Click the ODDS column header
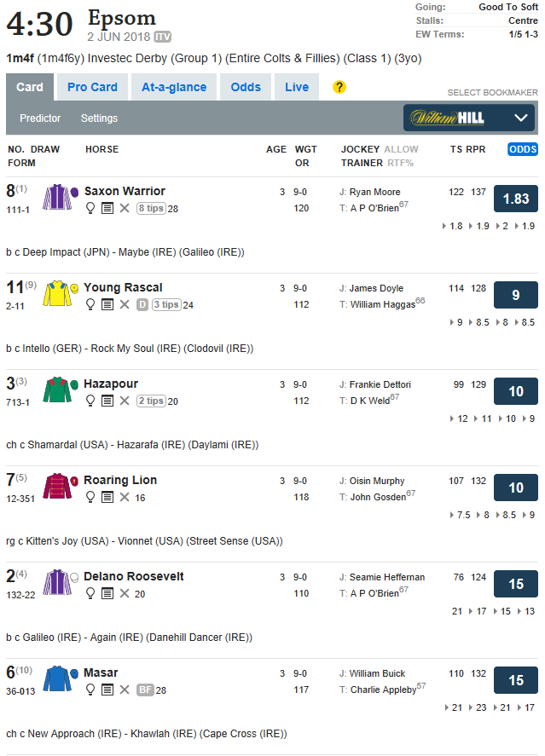Screen dimensions: 545x756 (x=523, y=149)
